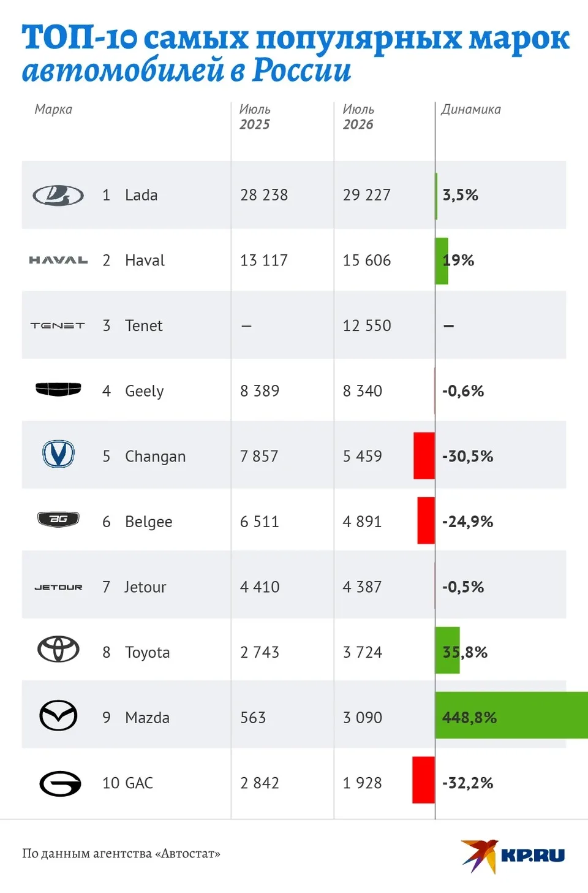Click the GAC circular G logo
Screen dimensions: 588x893
pyautogui.click(x=60, y=783)
